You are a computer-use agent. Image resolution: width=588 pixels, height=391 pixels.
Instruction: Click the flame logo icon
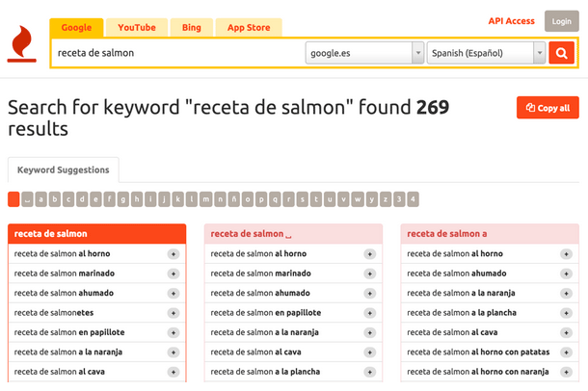(21, 45)
